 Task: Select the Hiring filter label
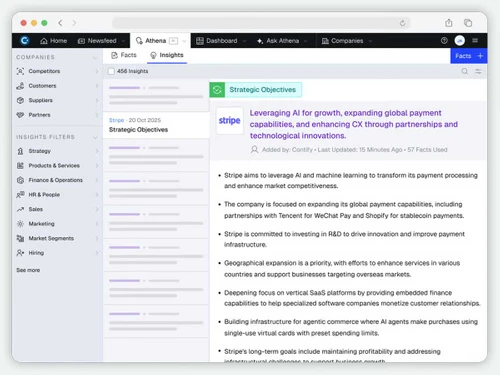36,253
